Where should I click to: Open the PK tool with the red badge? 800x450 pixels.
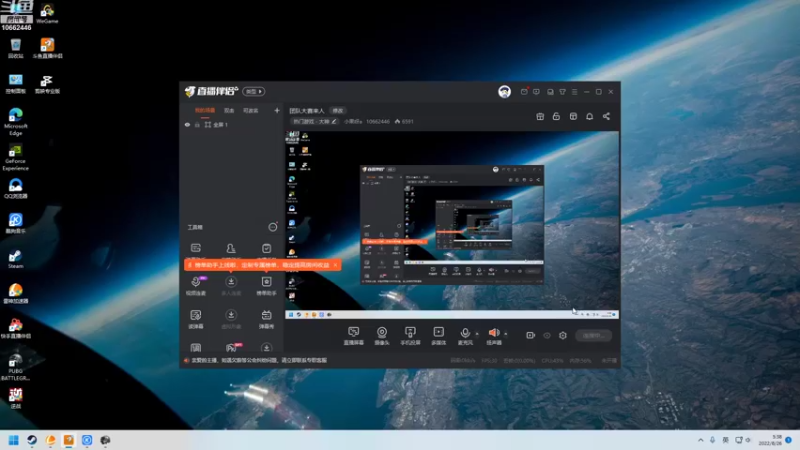(x=232, y=347)
